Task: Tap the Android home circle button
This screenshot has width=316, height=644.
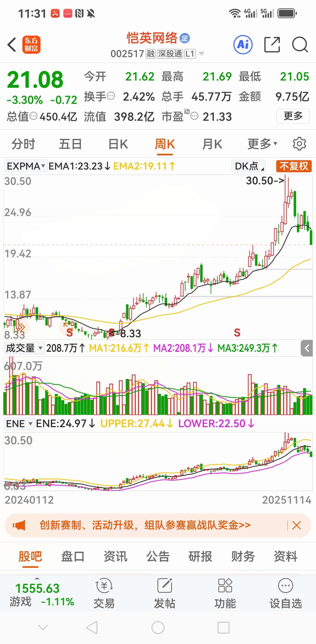Action: pyautogui.click(x=158, y=628)
